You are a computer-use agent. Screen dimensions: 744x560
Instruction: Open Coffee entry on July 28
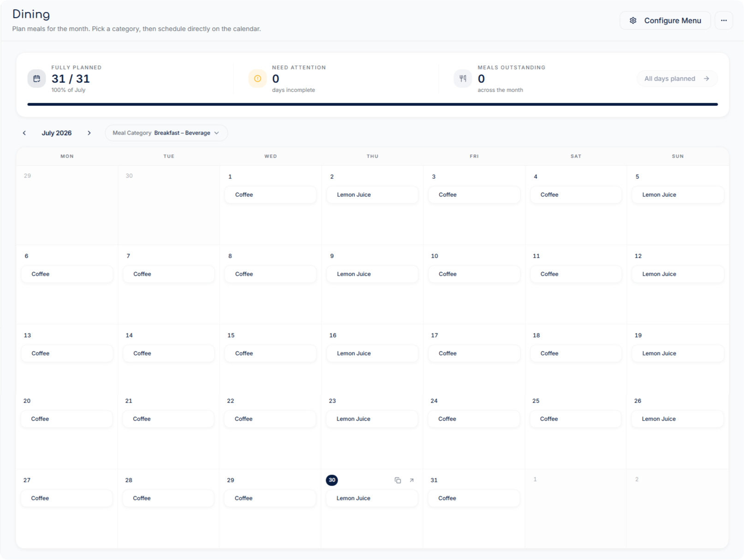click(x=168, y=498)
